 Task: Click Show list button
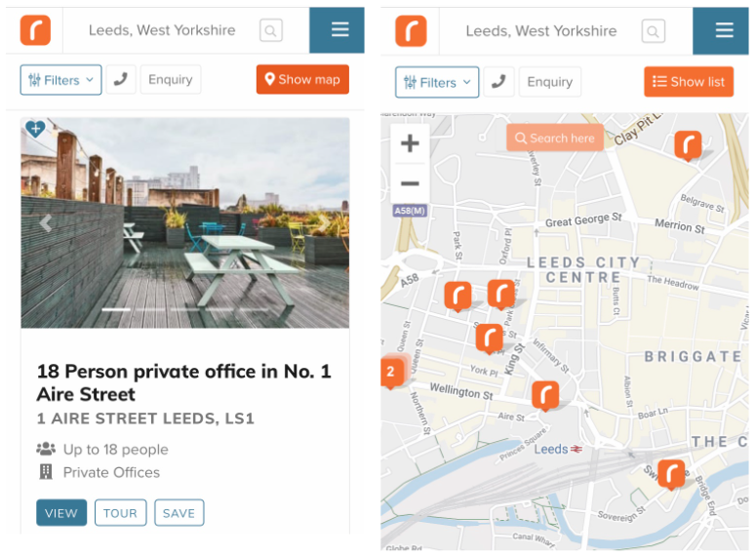(x=689, y=82)
